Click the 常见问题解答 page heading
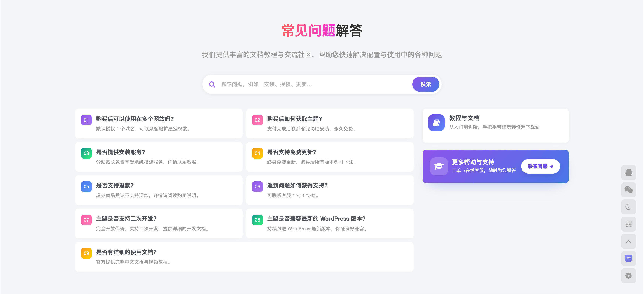The image size is (644, 294). tap(322, 31)
